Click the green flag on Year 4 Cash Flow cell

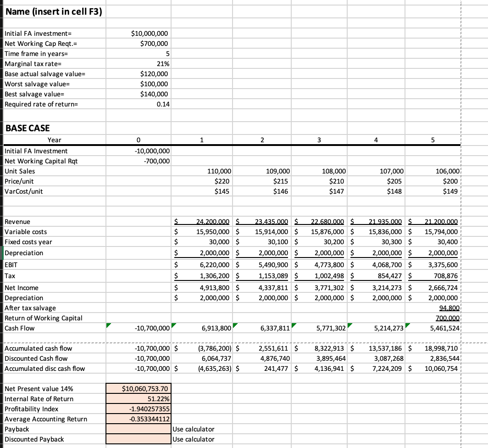pos(350,325)
